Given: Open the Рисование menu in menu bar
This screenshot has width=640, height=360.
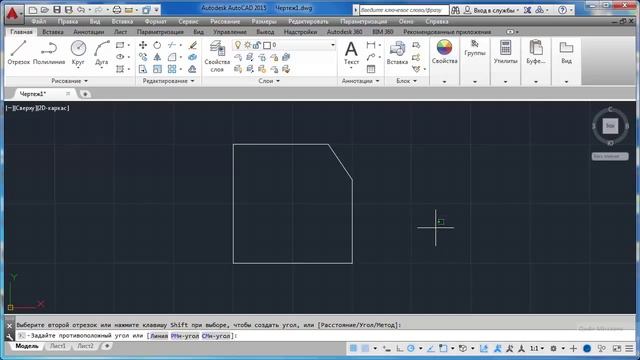Looking at the screenshot, I should click(x=225, y=21).
